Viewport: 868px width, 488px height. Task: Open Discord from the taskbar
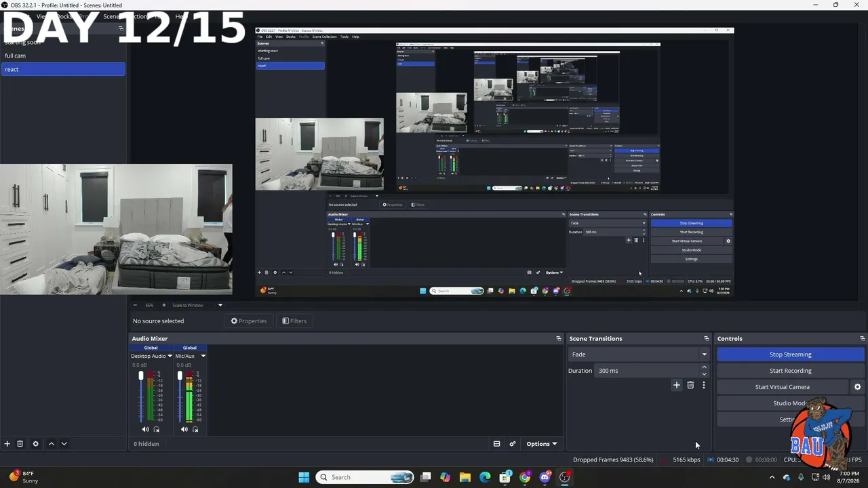tap(545, 477)
